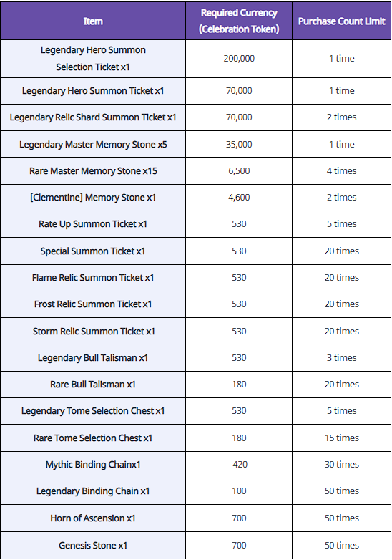392x560 pixels.
Task: Click the 200,000 currency value
Action: (x=239, y=59)
